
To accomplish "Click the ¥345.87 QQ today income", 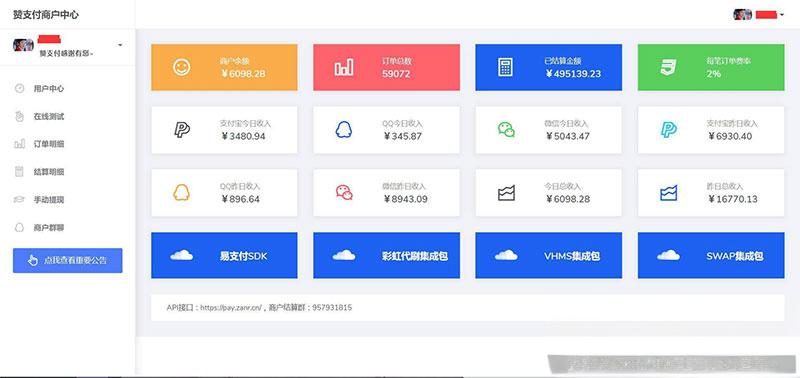I will coord(403,136).
